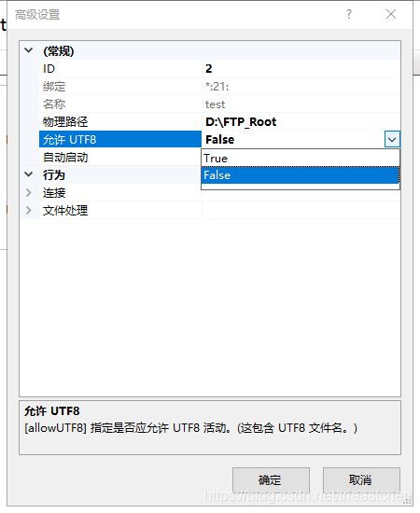
Task: Select the 自动启动 property row
Action: pyautogui.click(x=120, y=158)
